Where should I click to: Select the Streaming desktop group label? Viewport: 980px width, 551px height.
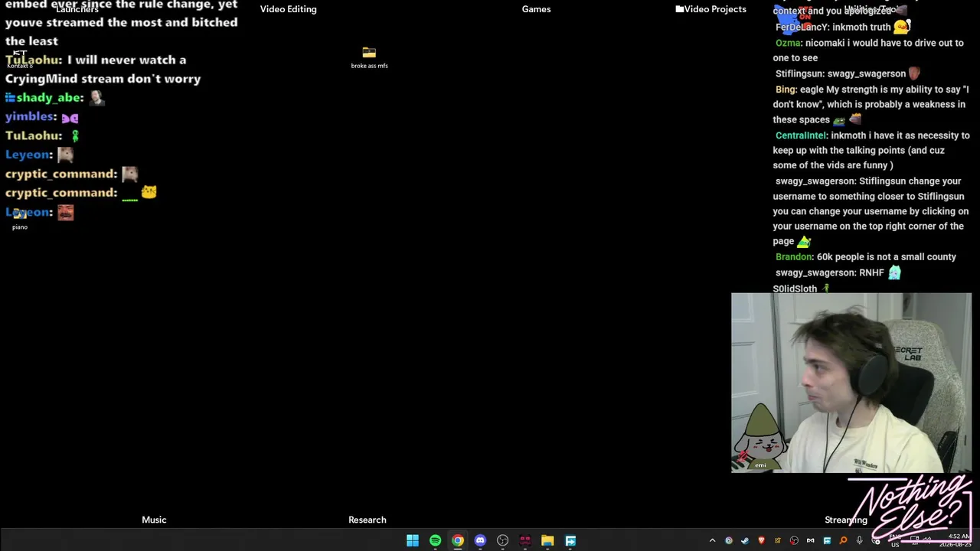pos(846,520)
